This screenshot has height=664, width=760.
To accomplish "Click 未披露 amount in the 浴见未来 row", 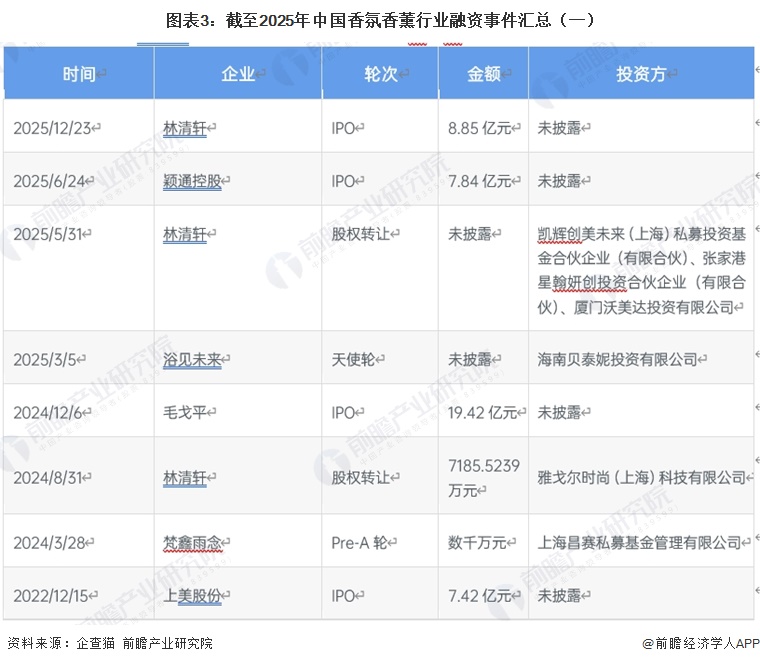I will pyautogui.click(x=470, y=360).
